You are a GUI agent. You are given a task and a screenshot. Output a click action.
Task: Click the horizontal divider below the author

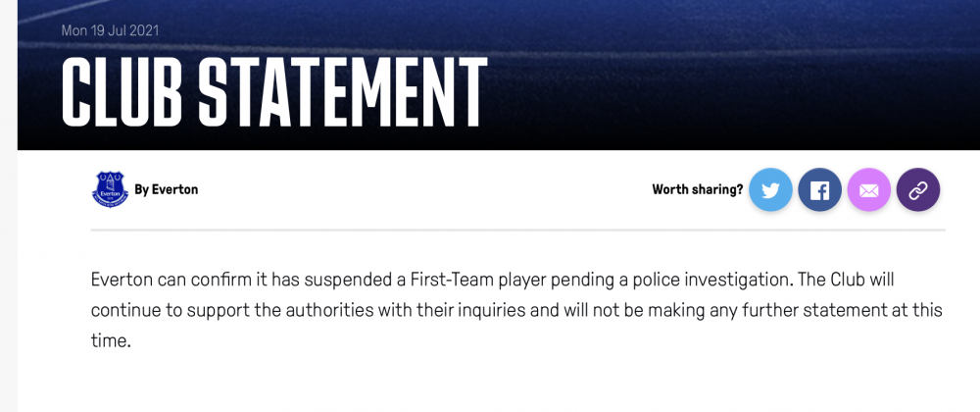(518, 231)
